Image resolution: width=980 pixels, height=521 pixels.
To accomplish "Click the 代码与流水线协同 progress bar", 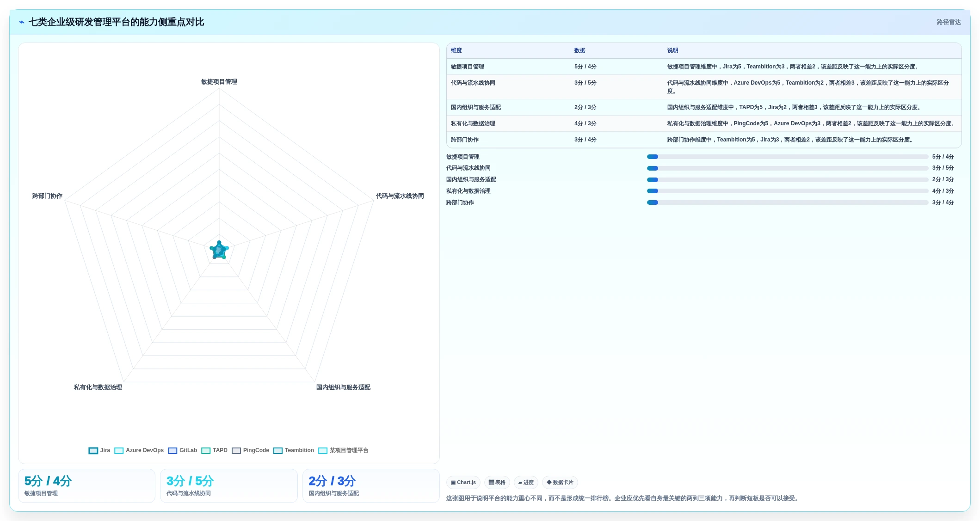I will pos(788,168).
